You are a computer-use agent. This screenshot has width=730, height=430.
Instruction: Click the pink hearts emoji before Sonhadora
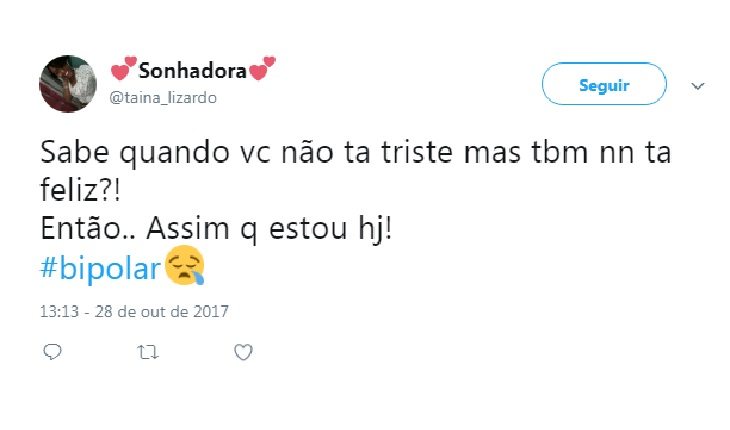[123, 68]
